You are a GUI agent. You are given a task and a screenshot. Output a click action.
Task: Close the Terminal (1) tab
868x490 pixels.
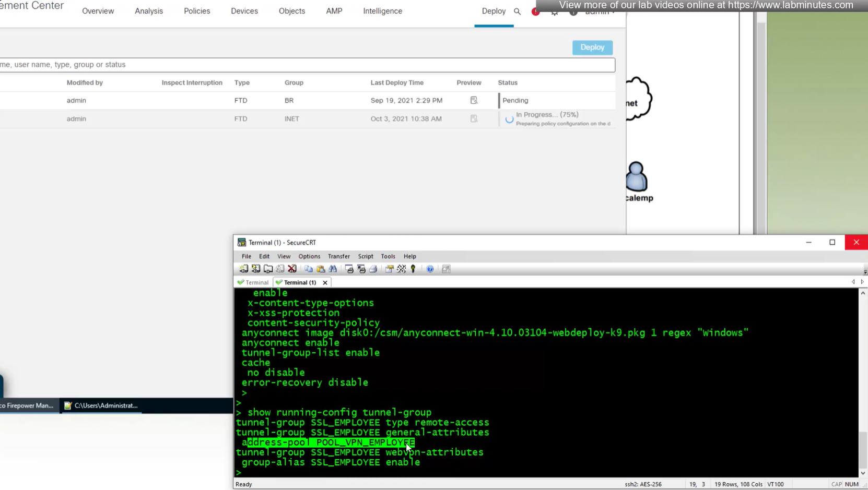click(325, 282)
